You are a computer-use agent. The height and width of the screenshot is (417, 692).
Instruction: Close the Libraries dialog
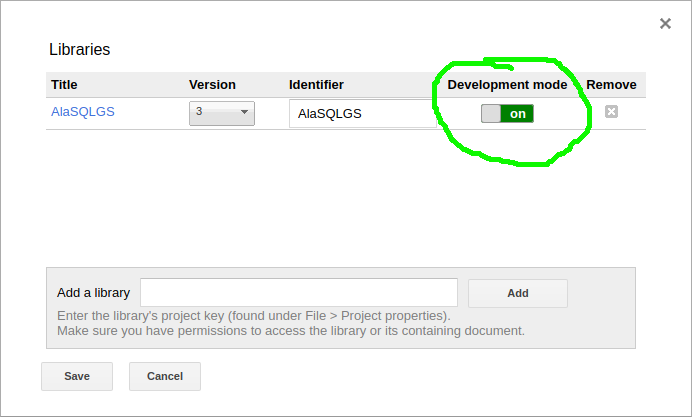[665, 23]
